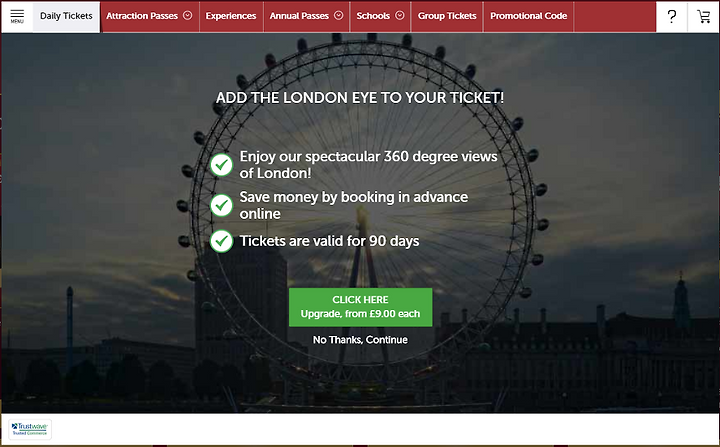
Task: Choose No Thanks, Continue link
Action: [360, 340]
